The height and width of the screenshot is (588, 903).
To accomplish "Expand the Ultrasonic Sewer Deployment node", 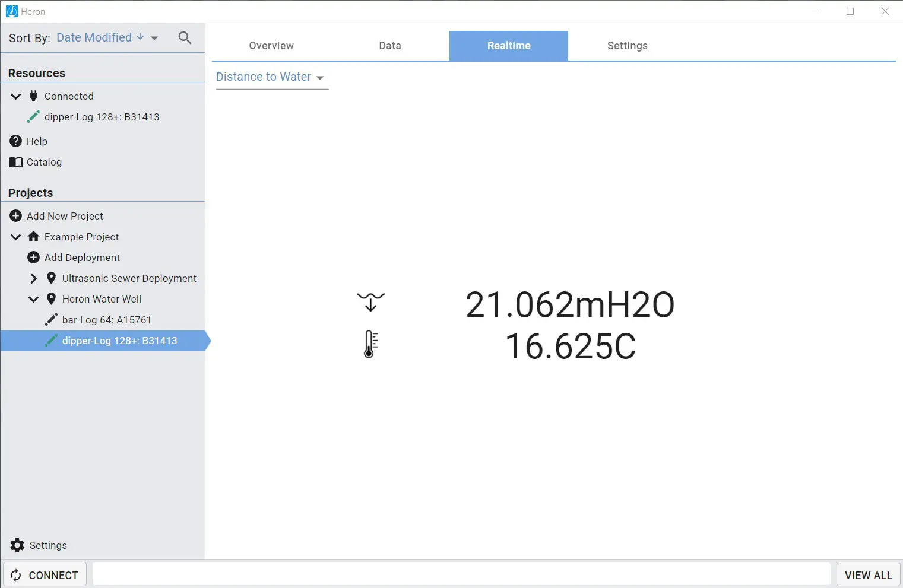I will coord(34,278).
